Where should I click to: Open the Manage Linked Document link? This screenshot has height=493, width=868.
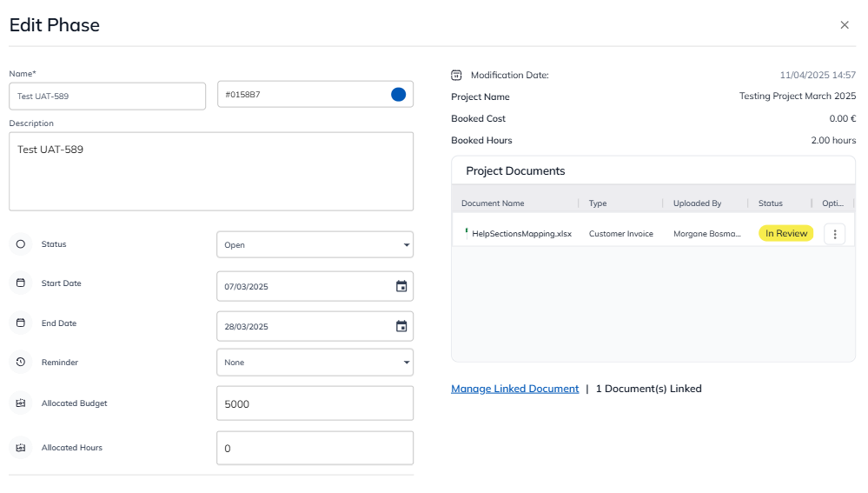(x=514, y=389)
